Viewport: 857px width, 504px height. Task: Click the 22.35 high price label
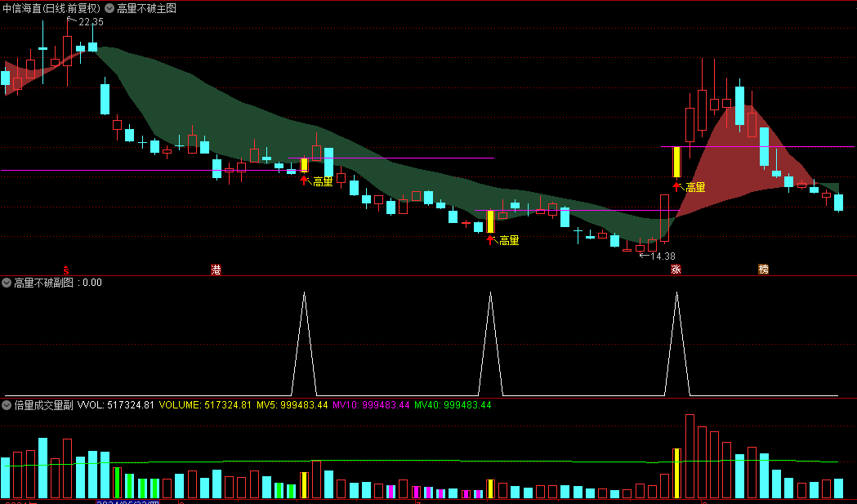(91, 22)
